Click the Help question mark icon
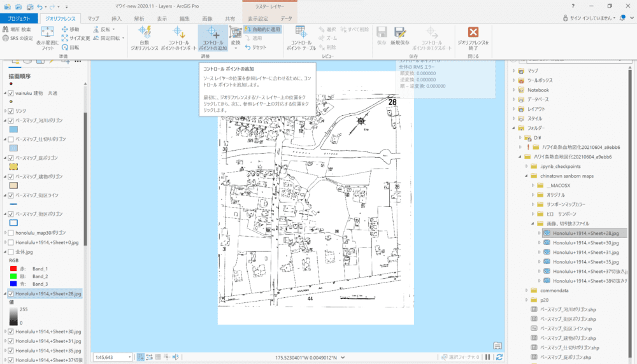This screenshot has width=637, height=364. coord(573,6)
